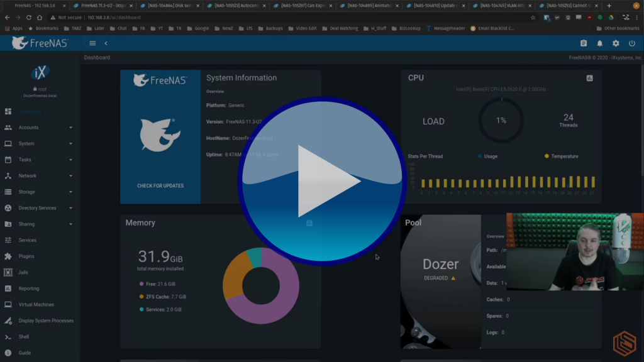Viewport: 644px width, 362px height.
Task: Click CHECK FOR UPDATES button
Action: (x=160, y=185)
